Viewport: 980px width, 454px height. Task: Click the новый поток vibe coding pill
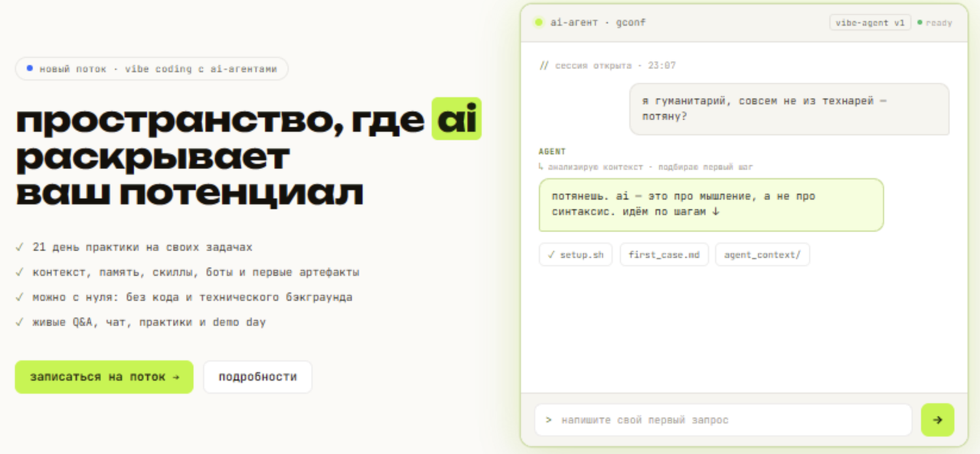click(152, 69)
